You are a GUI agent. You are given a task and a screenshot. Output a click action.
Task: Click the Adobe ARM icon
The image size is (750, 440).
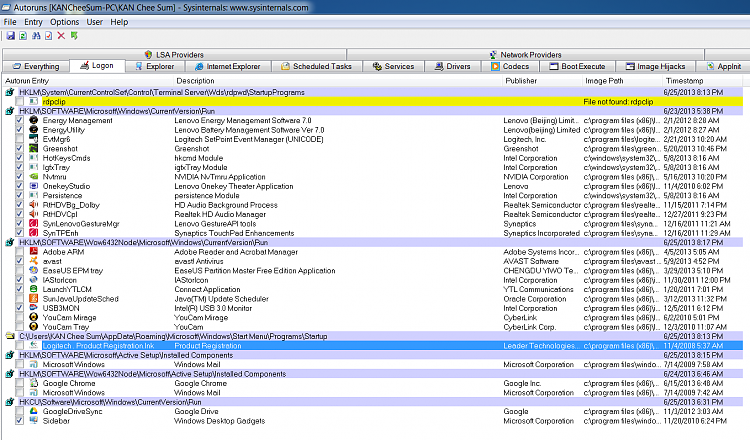tap(33, 252)
